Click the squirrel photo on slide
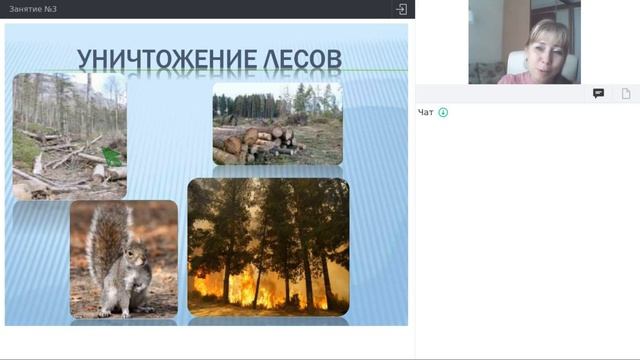Screen dimensions: 640x360 coord(124,260)
